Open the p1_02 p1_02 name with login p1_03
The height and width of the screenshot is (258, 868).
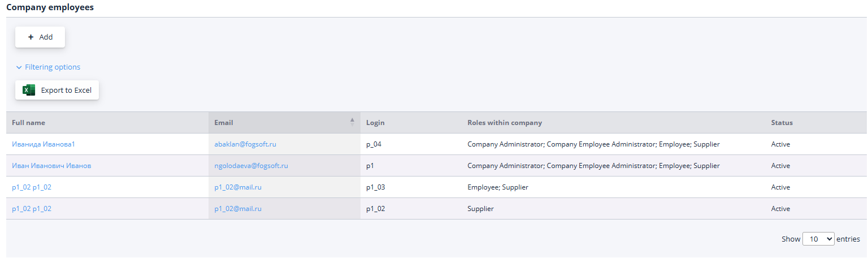(x=32, y=187)
